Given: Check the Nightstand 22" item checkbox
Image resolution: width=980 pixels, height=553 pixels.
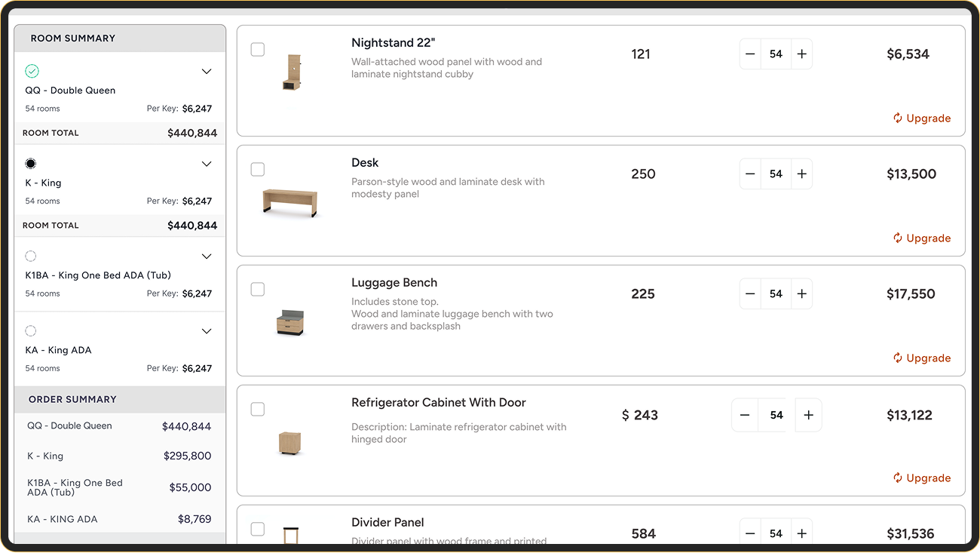Looking at the screenshot, I should [258, 50].
